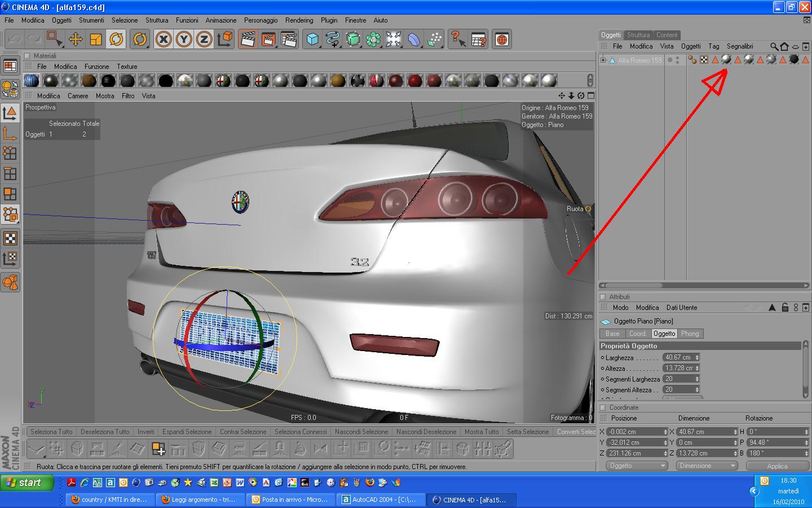Select the first blue material swatch
This screenshot has height=508, width=812.
coord(32,81)
